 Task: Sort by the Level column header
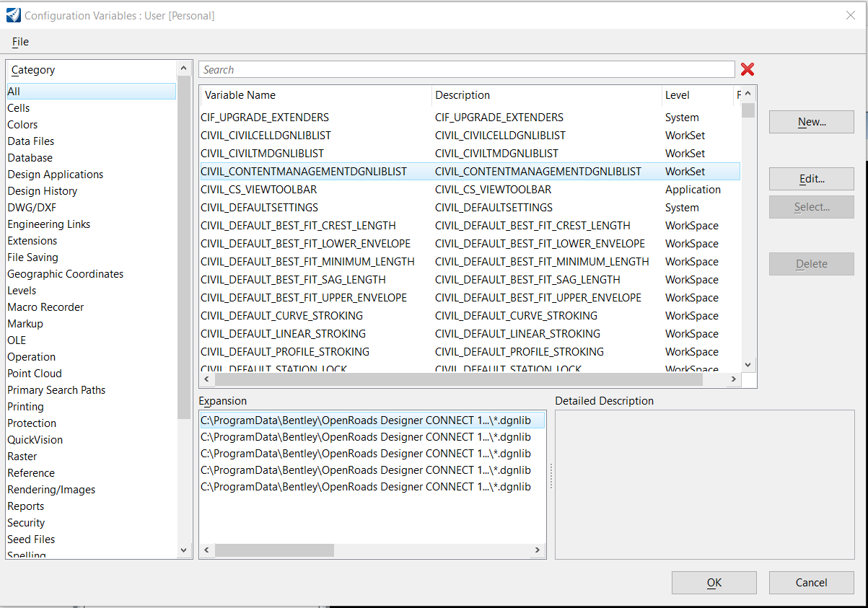[697, 95]
